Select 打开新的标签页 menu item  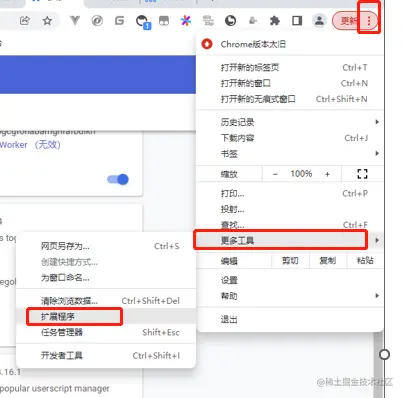289,68
